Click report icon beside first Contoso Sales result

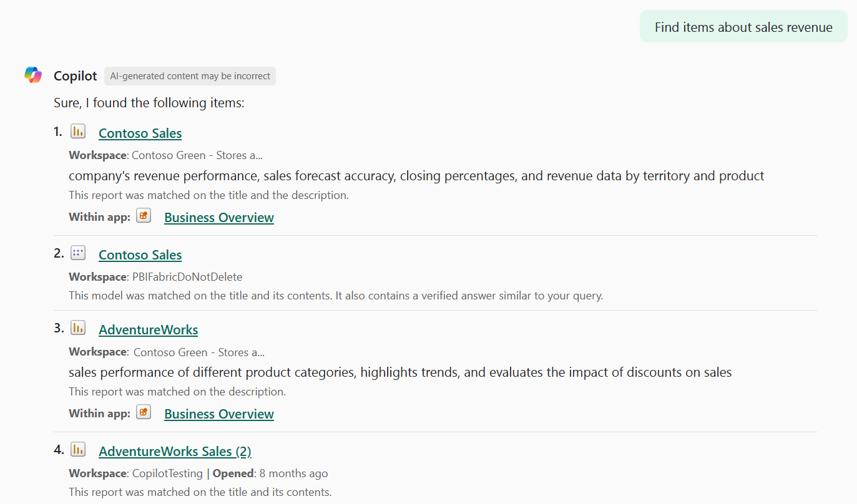coord(78,131)
